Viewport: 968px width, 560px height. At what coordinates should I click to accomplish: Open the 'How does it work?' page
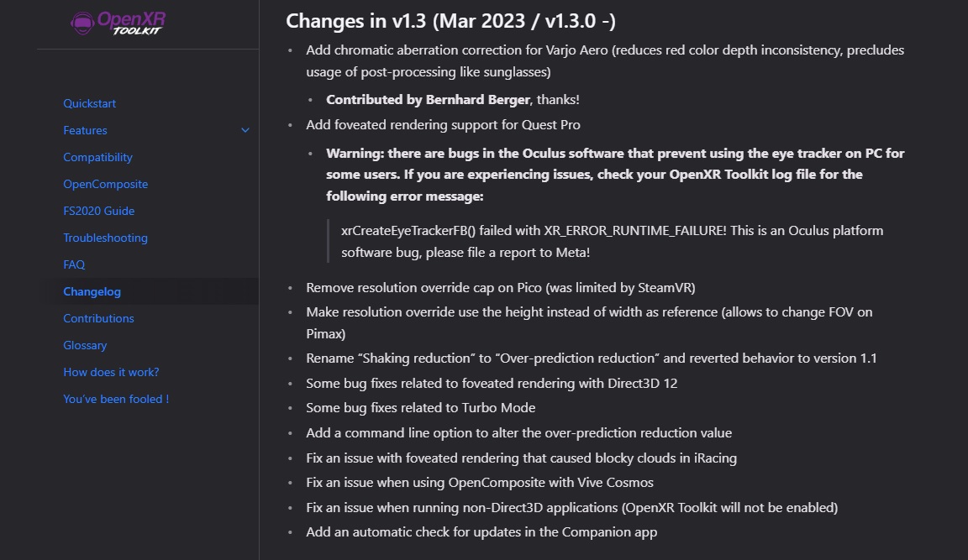tap(111, 372)
